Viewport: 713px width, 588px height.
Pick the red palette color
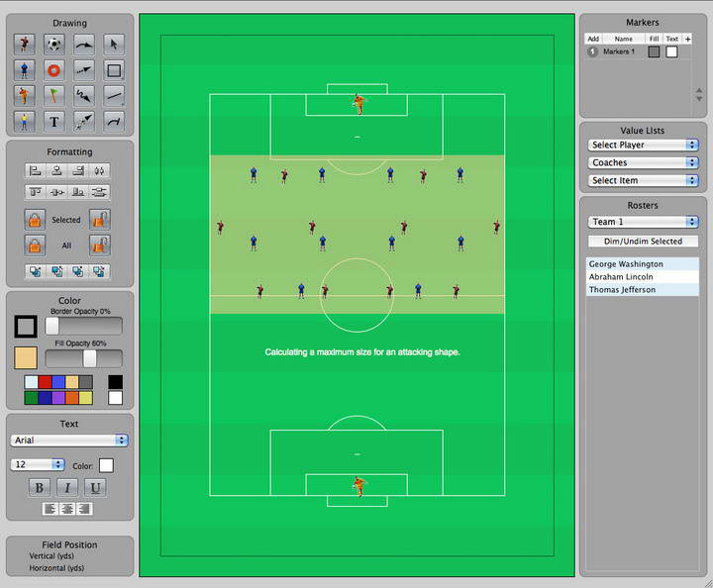click(45, 382)
